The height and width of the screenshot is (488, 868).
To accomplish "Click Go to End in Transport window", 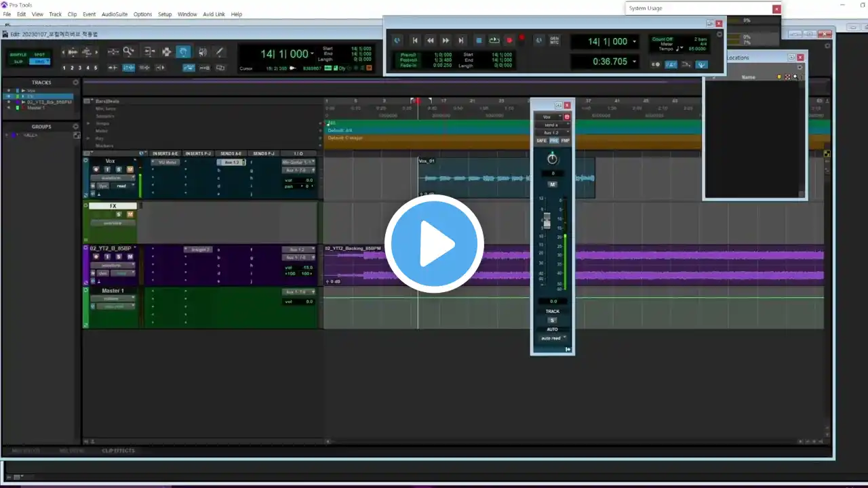I will (x=461, y=41).
